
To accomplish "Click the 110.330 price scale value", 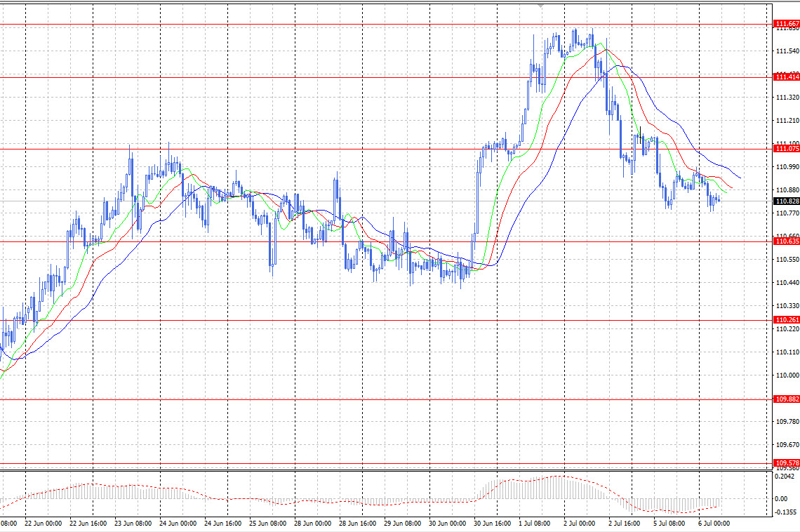I will (787, 306).
